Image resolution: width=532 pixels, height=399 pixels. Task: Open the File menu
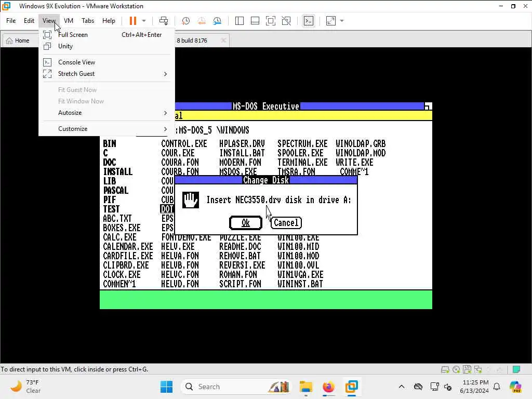click(x=11, y=21)
